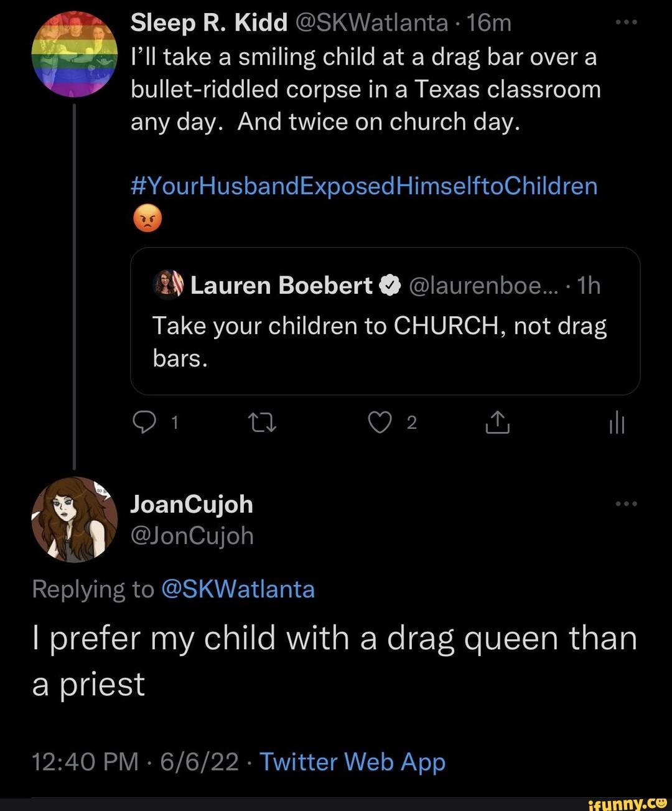Click Lauren Boebert's small avatar
This screenshot has width=672, height=811.
coord(168,285)
